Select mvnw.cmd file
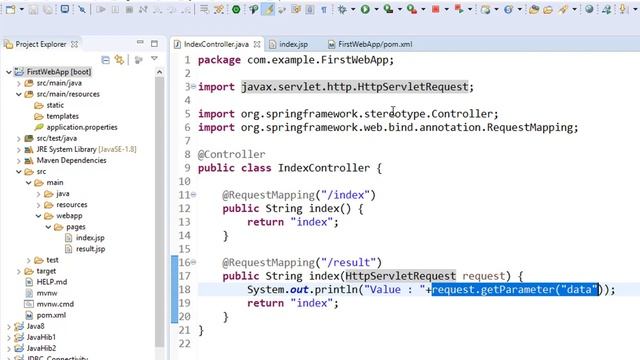The image size is (640, 360). (55, 304)
